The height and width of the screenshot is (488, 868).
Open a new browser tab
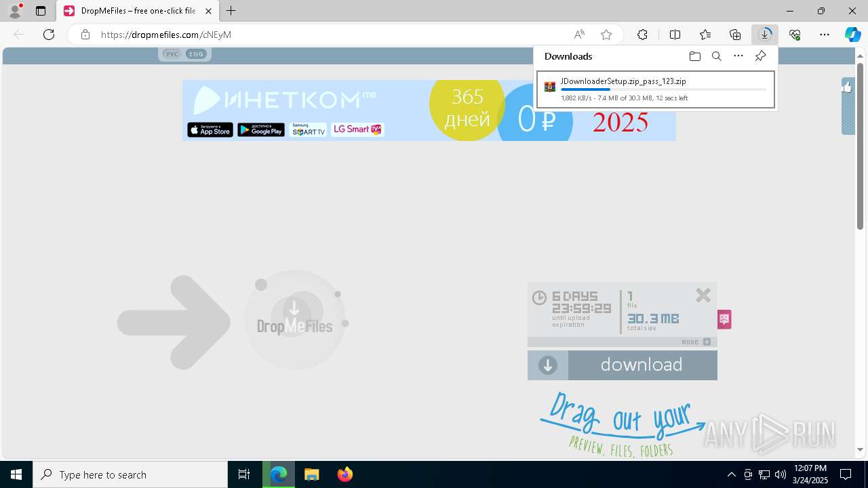pos(231,11)
